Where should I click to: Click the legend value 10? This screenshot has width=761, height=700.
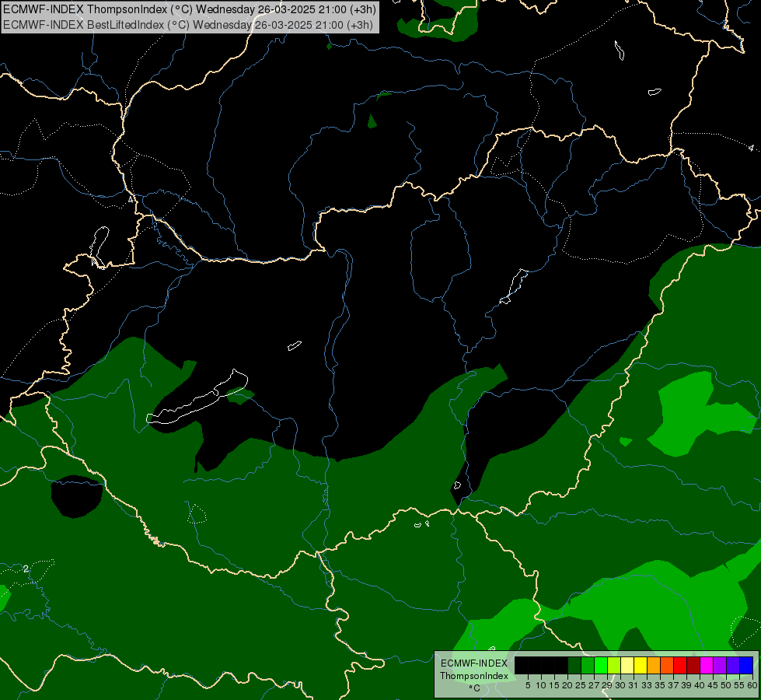point(541,685)
